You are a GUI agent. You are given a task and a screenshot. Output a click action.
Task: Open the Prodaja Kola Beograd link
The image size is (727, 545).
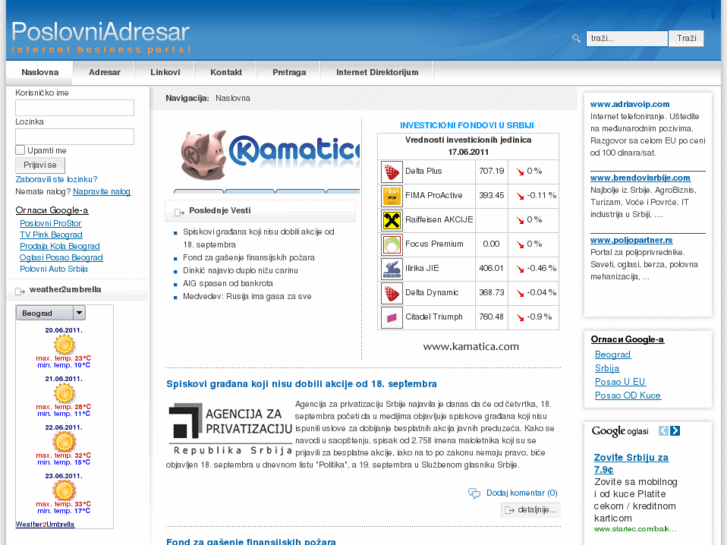[x=59, y=246]
